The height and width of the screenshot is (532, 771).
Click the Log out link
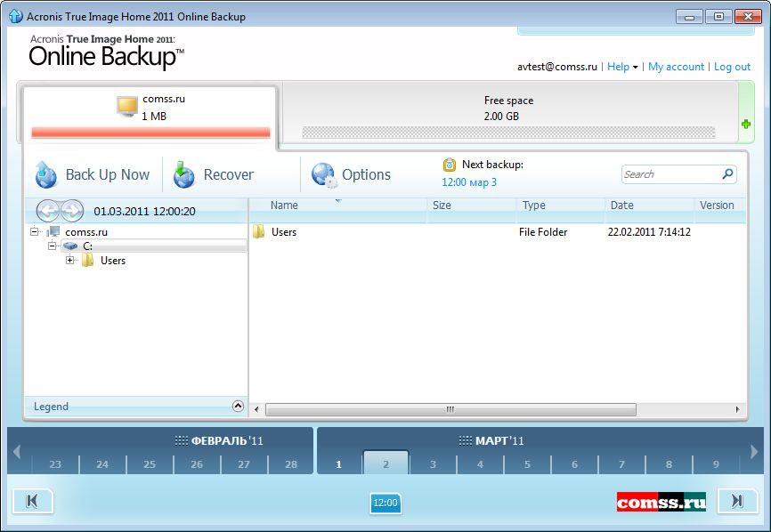pos(732,67)
